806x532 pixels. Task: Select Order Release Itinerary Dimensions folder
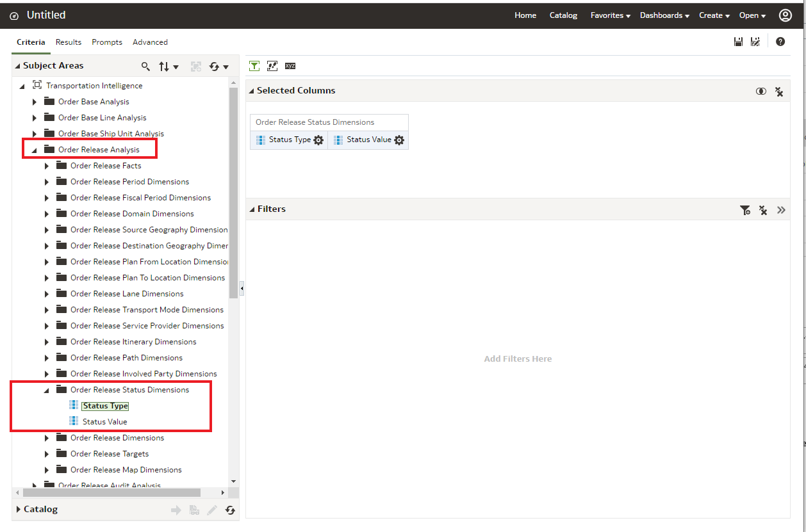point(133,342)
